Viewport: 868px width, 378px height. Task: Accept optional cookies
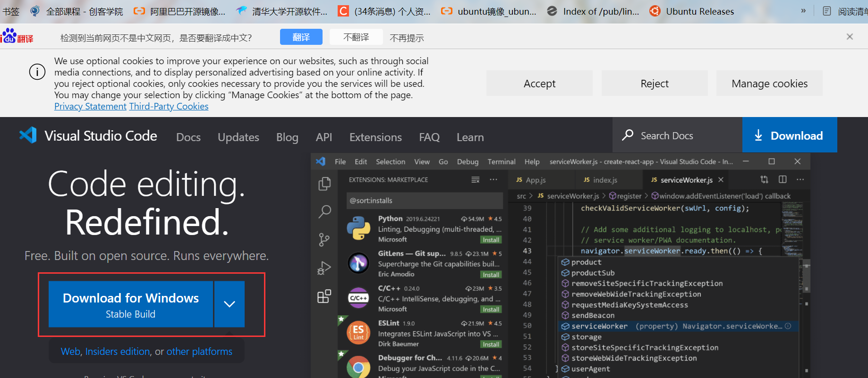click(x=539, y=84)
